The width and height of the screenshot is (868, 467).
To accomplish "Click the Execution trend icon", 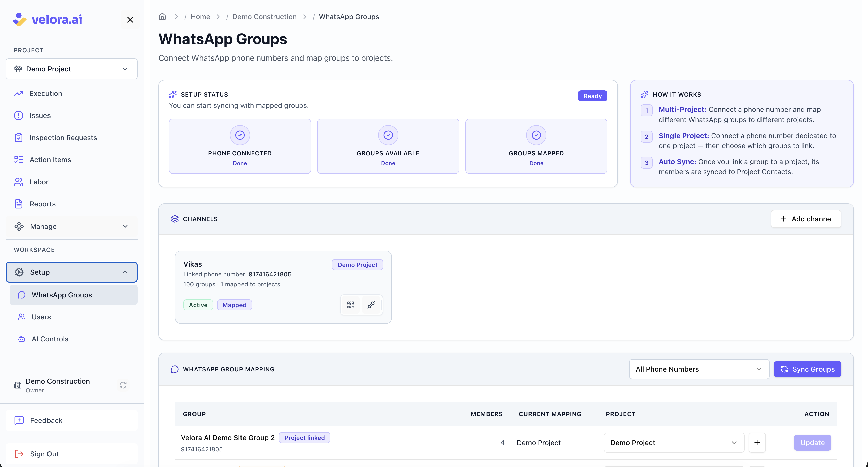I will click(x=19, y=93).
